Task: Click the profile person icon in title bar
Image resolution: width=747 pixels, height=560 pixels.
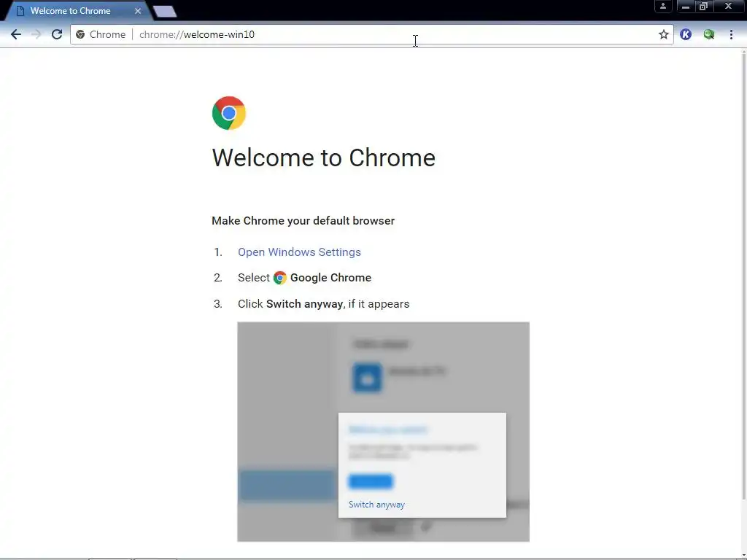Action: [662, 6]
